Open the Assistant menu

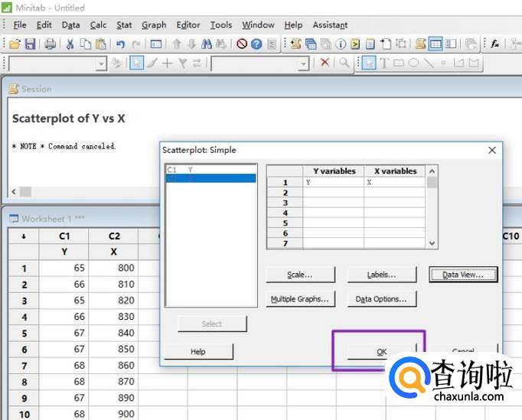click(330, 25)
